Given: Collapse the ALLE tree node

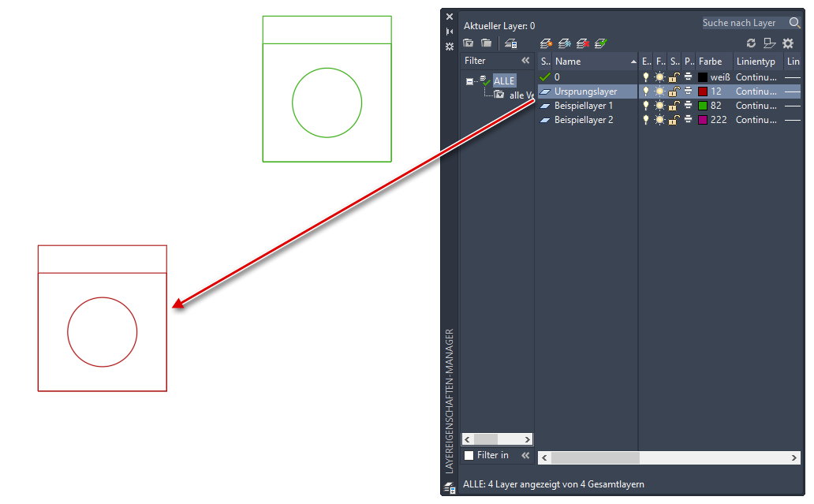Looking at the screenshot, I should coord(470,80).
